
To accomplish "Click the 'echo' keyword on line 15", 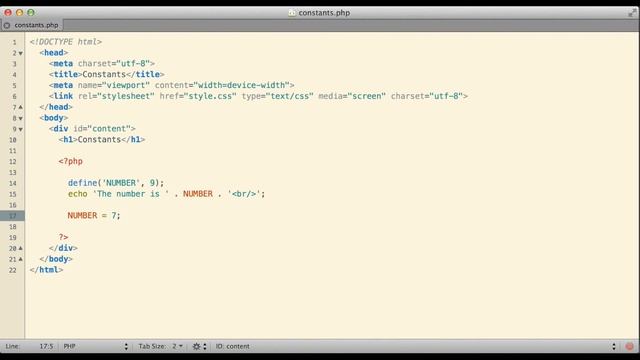I will tap(78, 194).
